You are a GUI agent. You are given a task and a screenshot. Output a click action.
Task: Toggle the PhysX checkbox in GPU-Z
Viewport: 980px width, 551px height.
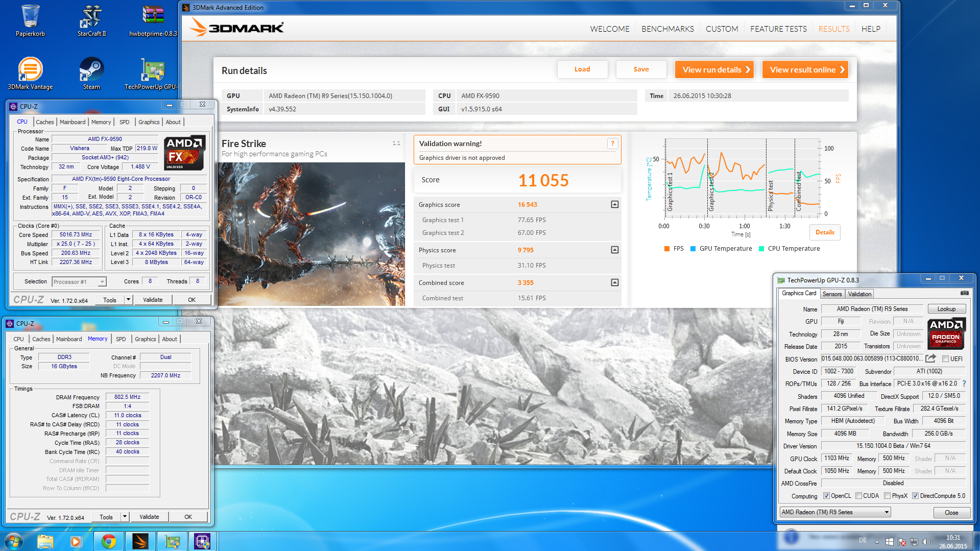(888, 496)
